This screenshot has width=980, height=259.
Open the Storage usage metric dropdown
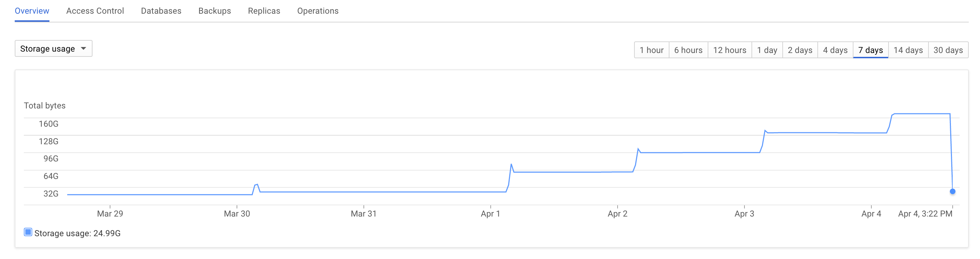tap(54, 49)
